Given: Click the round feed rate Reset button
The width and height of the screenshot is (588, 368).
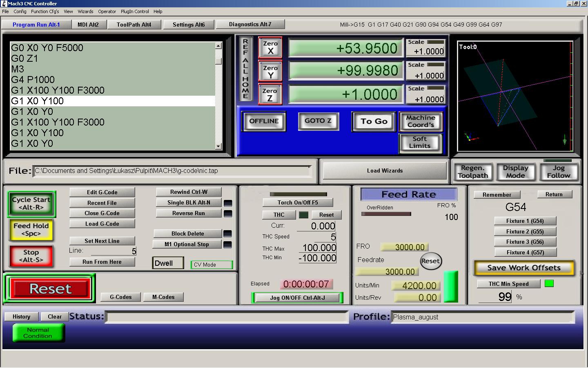Looking at the screenshot, I should tap(430, 261).
